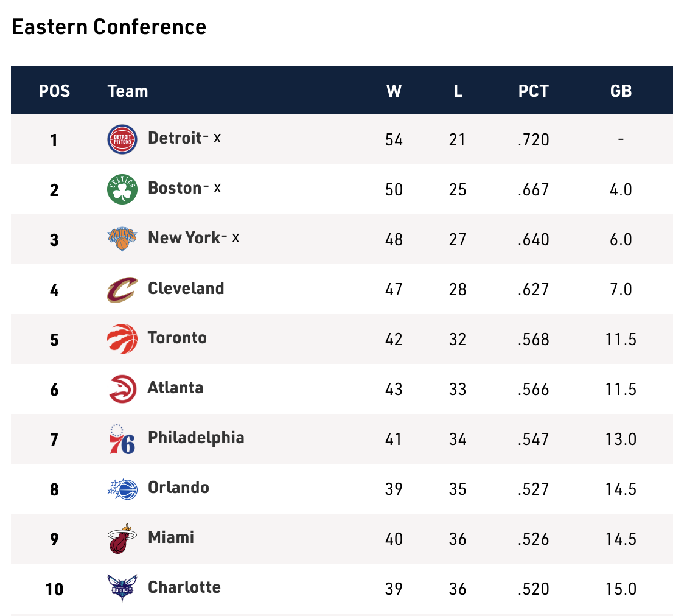Click the Boston Celtics logo
This screenshot has height=616, width=673.
tap(122, 189)
